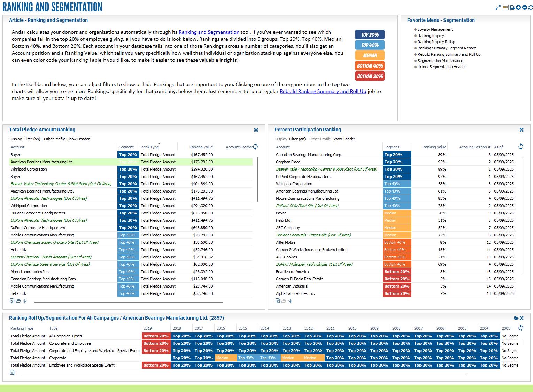Screen dimensions: 533x392
Task: Click the blue plus icon at top right
Action: point(518,7)
